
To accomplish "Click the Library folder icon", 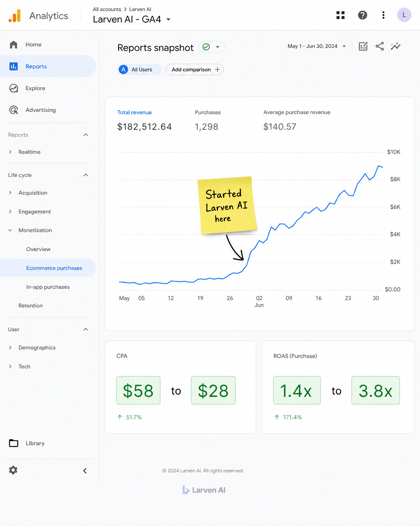I will [14, 443].
